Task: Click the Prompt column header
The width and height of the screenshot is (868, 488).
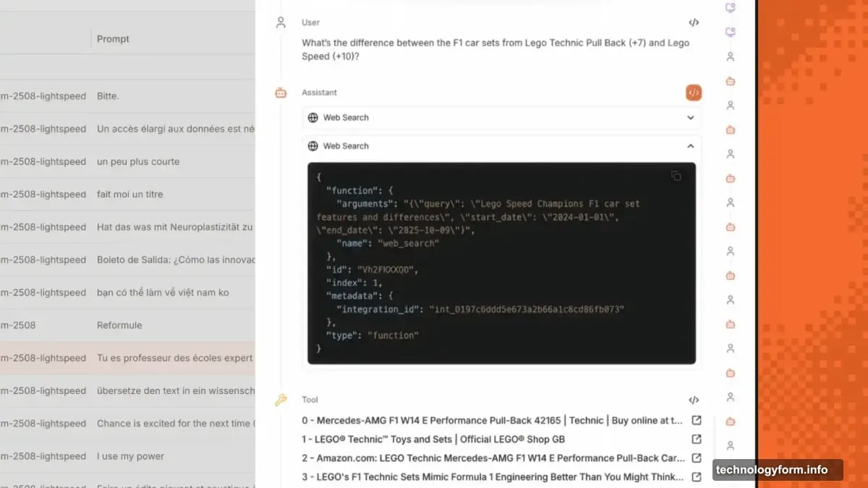Action: point(114,39)
